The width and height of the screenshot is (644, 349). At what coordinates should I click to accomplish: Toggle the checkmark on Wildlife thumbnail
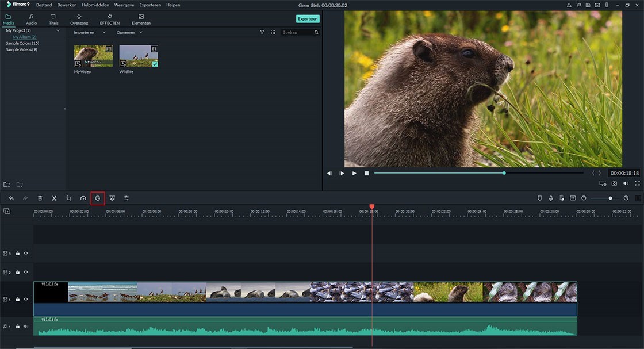coord(155,64)
